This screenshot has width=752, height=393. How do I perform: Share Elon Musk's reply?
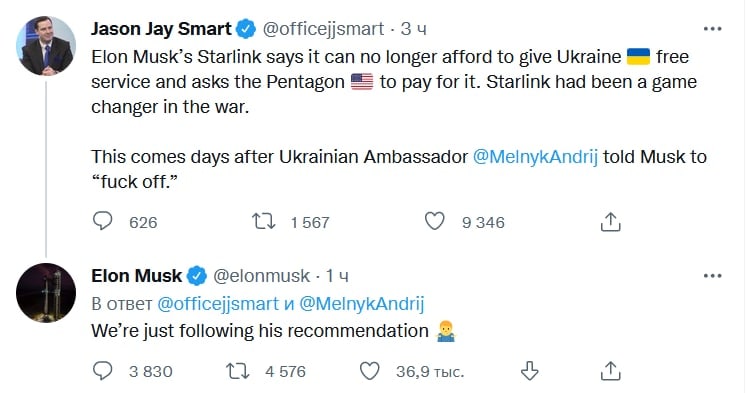[611, 371]
